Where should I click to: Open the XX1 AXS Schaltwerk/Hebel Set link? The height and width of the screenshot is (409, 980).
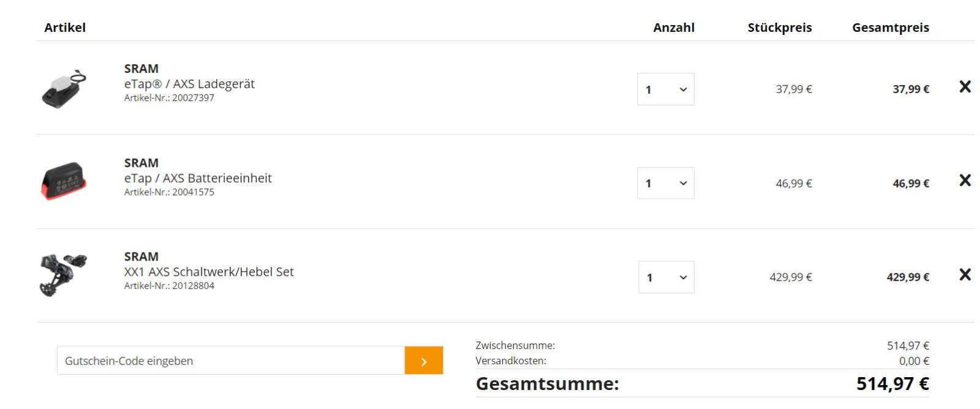(x=209, y=272)
